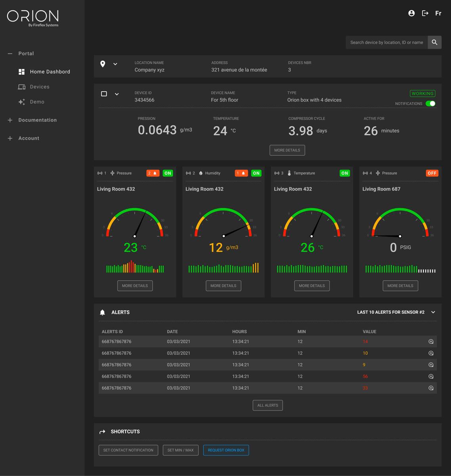Click sensor 2 humidity drop icon
Image resolution: width=451 pixels, height=476 pixels.
point(201,173)
